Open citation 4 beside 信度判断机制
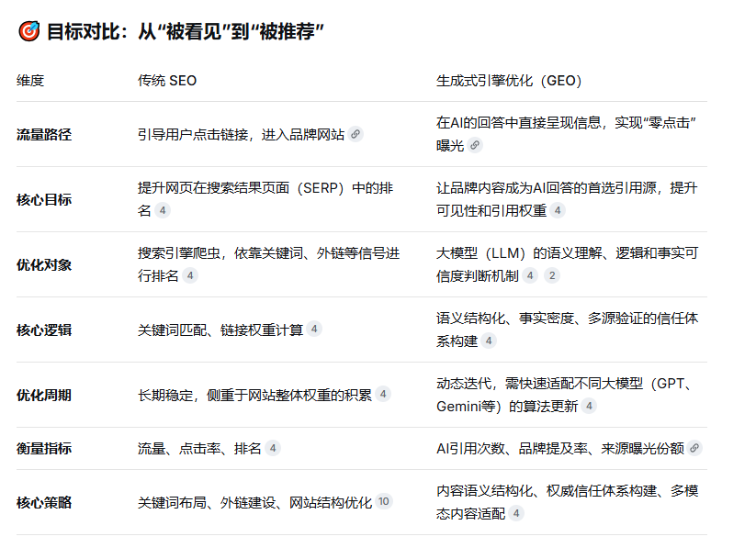This screenshot has width=756, height=559. [x=530, y=275]
